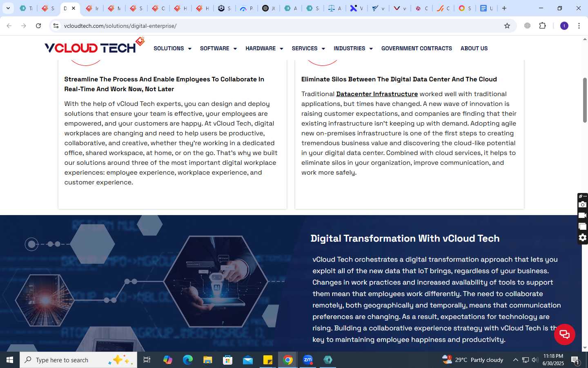The height and width of the screenshot is (368, 588).
Task: Open the Windows Start menu
Action: point(10,360)
